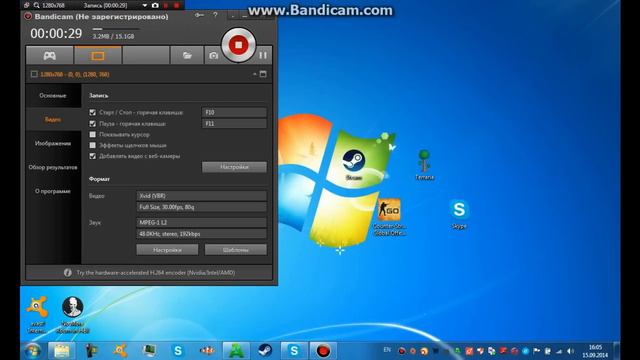Open the Windows Start menu orb

pos(33,351)
